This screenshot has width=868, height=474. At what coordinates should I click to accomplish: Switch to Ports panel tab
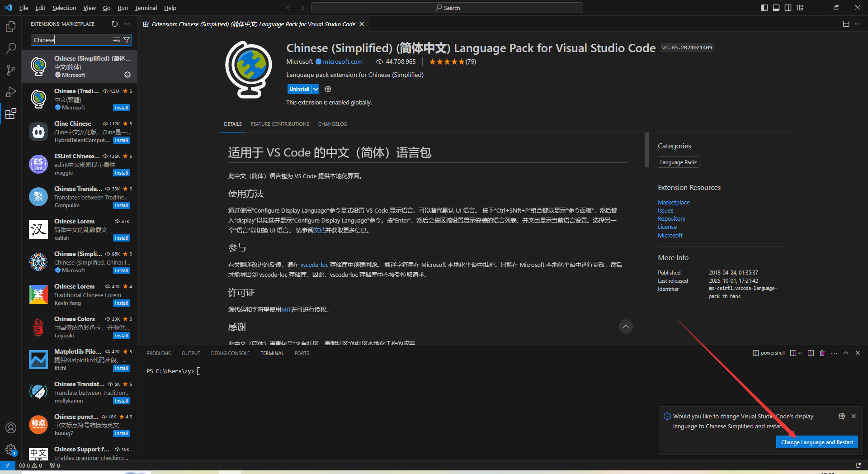click(302, 353)
